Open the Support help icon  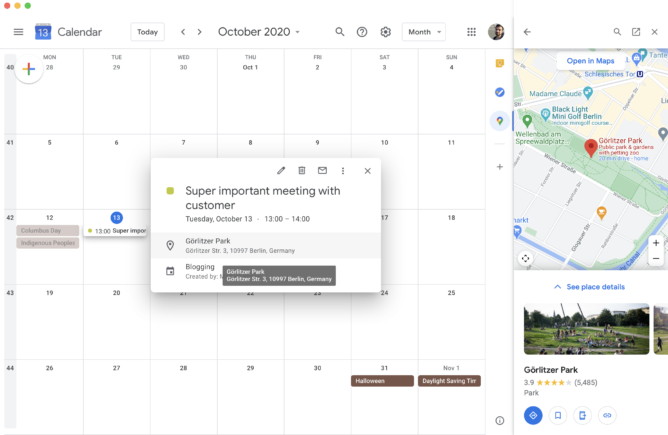point(362,32)
